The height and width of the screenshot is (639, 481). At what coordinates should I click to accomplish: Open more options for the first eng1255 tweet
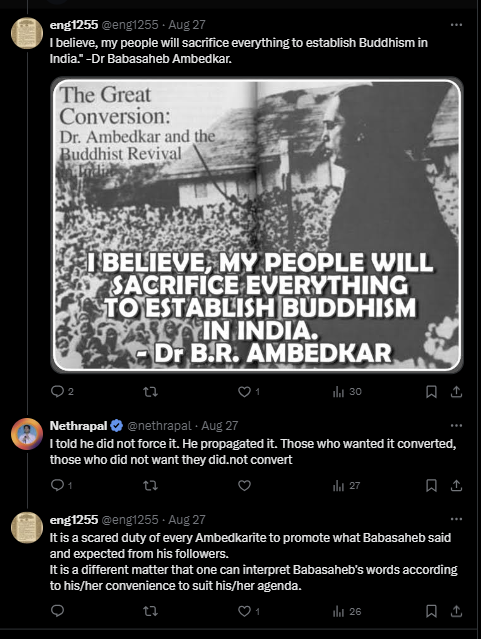(456, 25)
